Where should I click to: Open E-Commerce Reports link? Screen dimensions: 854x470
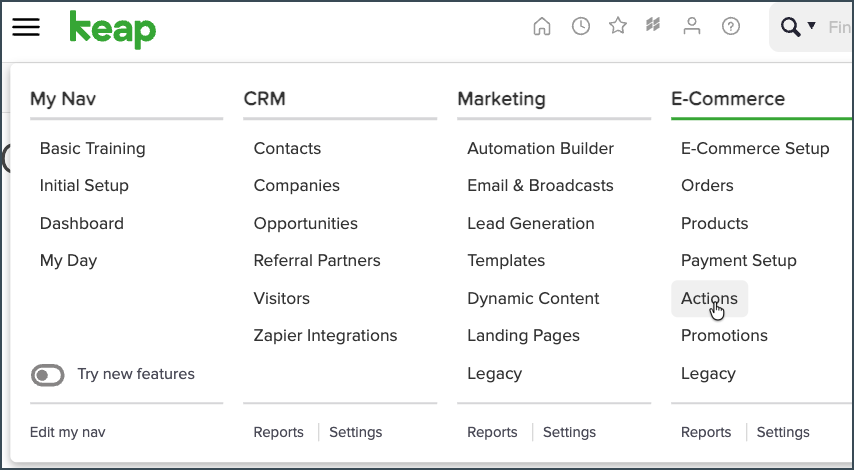(706, 432)
